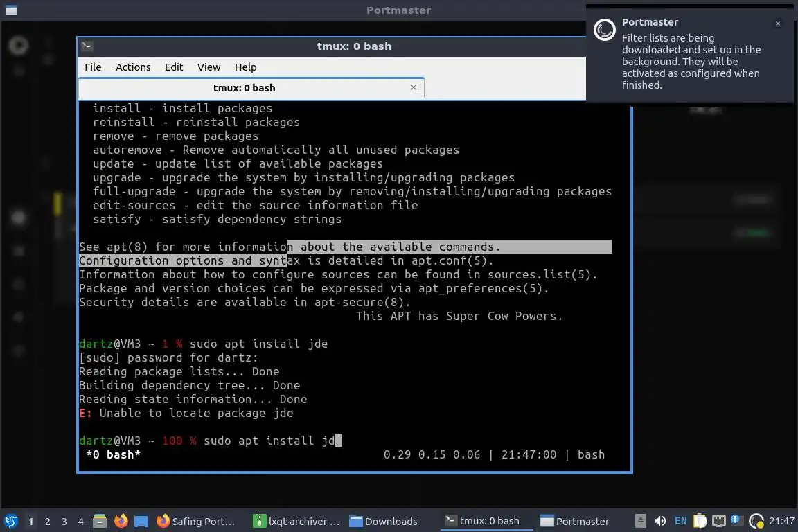Click the 'Reading package lists... Done' line
Screen dimensions: 798x532
pyautogui.click(x=179, y=371)
